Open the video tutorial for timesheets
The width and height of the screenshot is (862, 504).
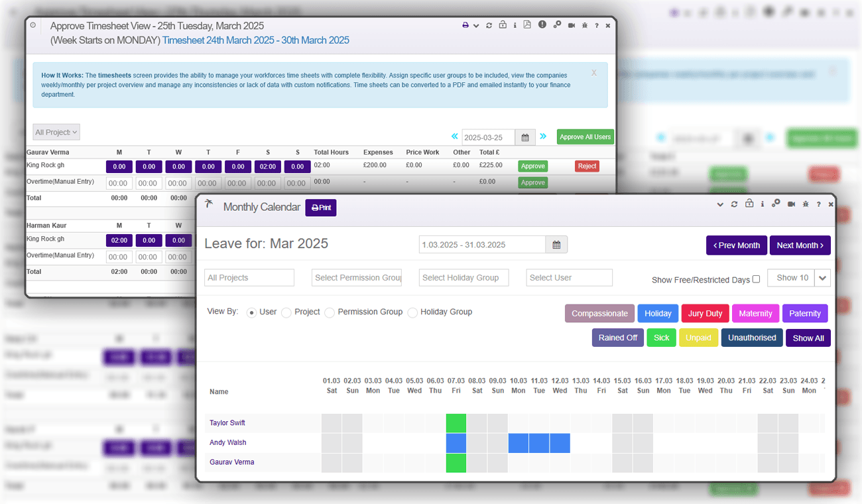coord(571,25)
